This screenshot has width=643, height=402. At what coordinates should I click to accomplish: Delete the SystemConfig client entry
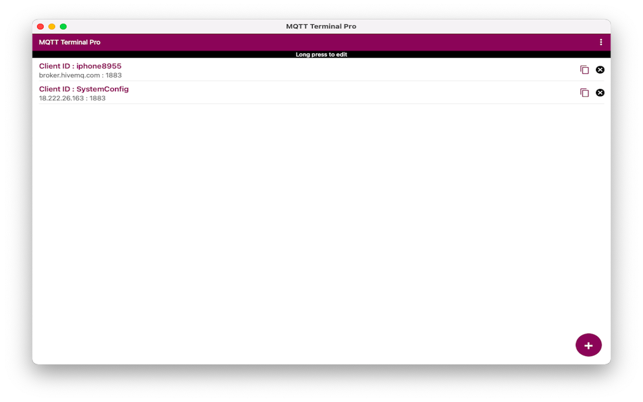[600, 93]
